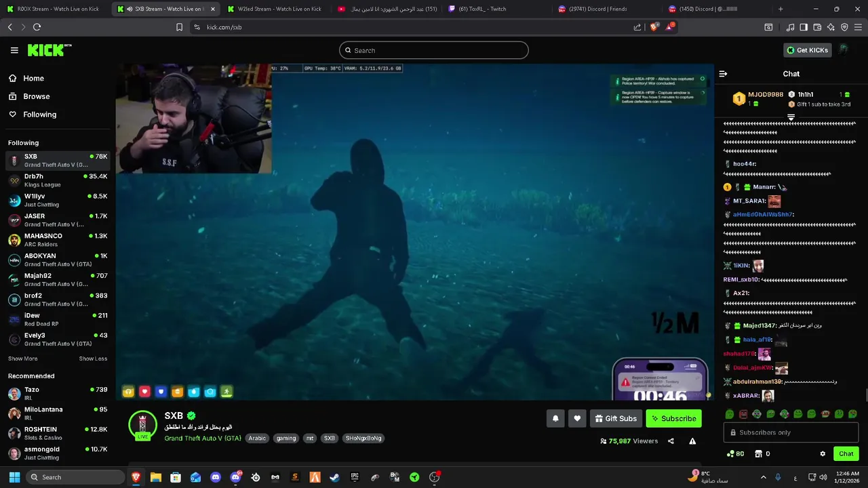Open ROSHTEIN recommended channel

(x=58, y=433)
